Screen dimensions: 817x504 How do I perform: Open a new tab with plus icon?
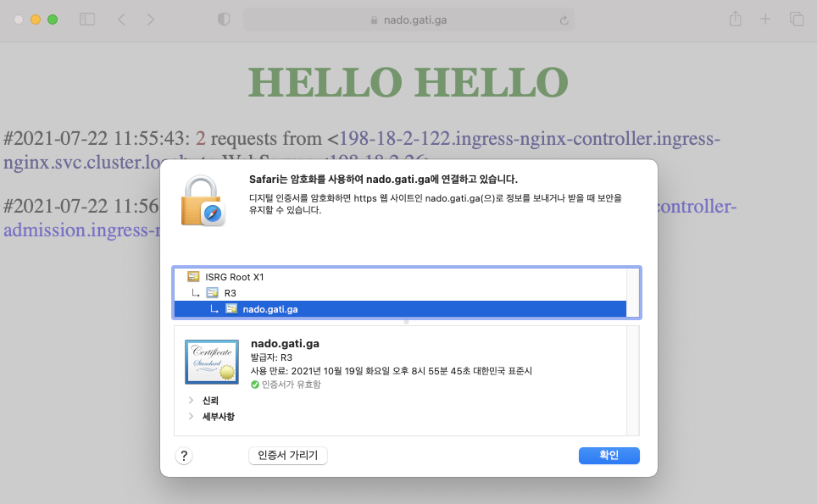click(765, 19)
